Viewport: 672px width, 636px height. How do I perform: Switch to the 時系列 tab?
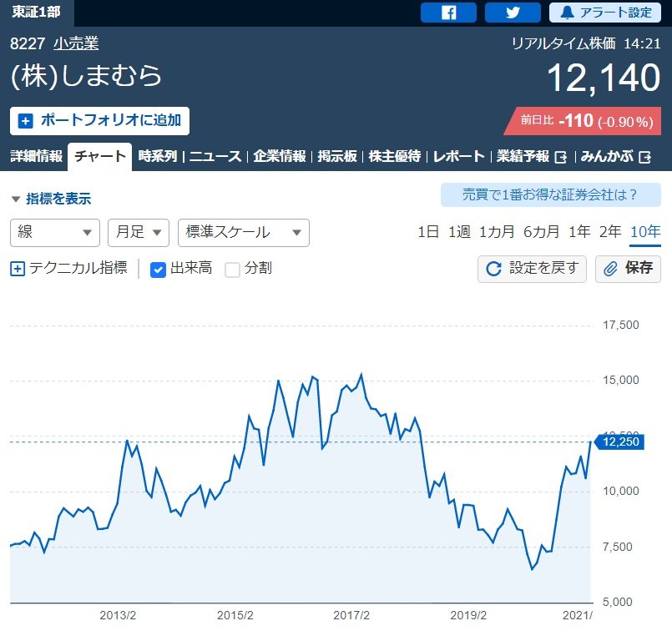click(x=157, y=157)
